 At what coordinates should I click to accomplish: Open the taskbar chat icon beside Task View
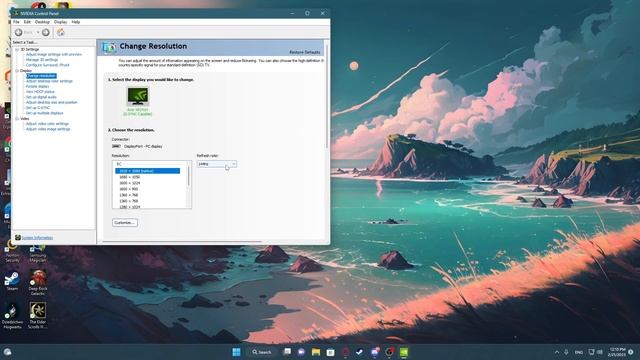pos(301,352)
